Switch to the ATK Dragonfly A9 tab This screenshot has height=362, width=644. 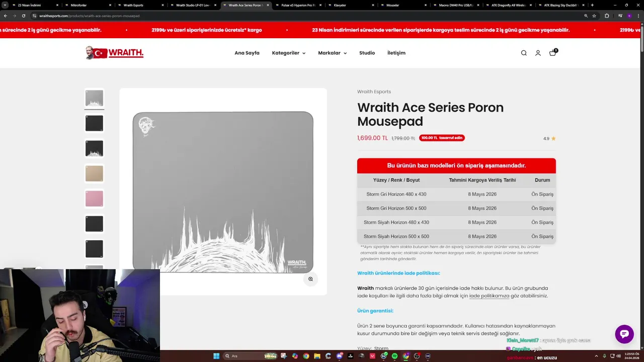(507, 5)
